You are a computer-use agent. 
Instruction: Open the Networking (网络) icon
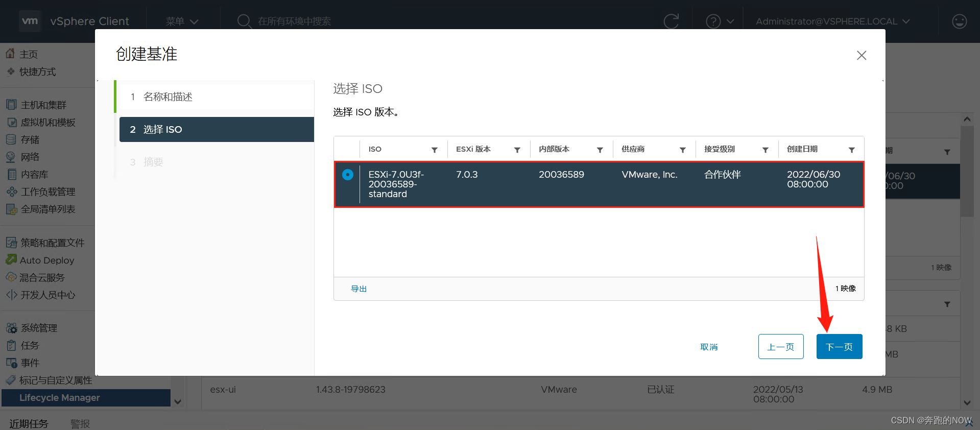click(11, 157)
